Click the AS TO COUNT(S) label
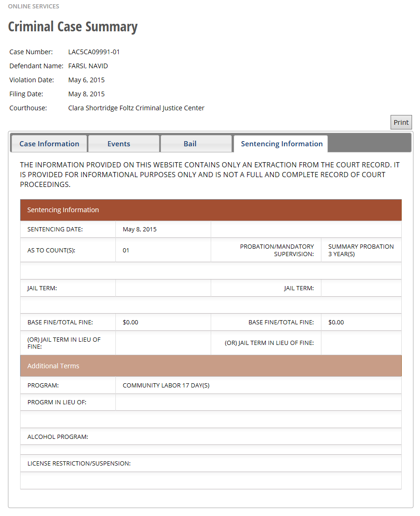The height and width of the screenshot is (516, 420). tap(51, 251)
